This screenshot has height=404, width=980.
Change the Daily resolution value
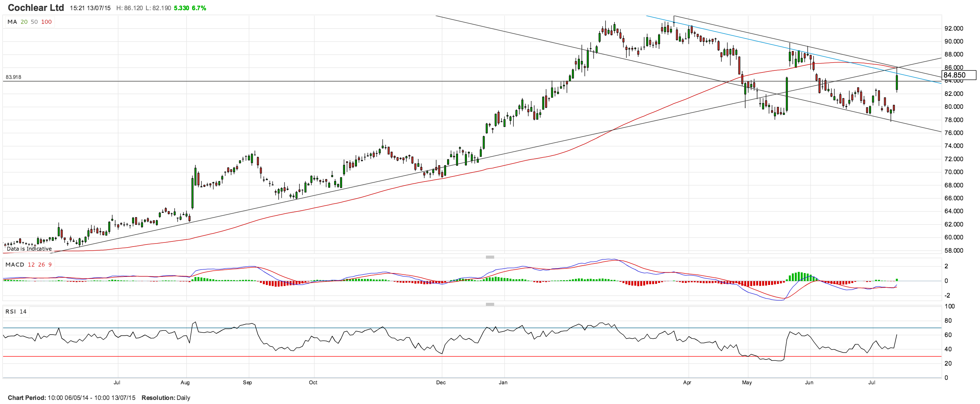tap(183, 398)
